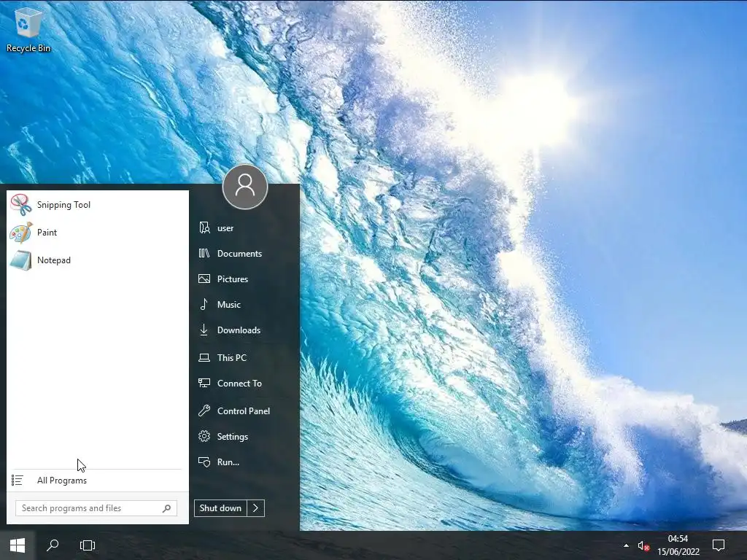The image size is (747, 560).
Task: Select the Paint text entry
Action: point(47,233)
